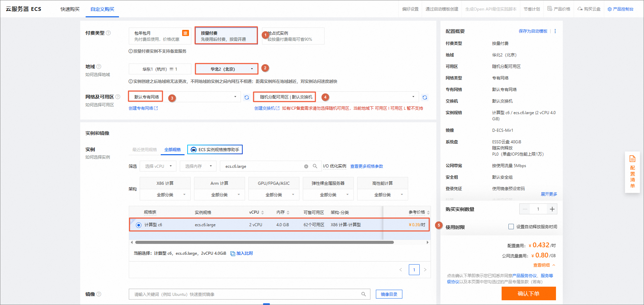644x305 pixels.
Task: Open the more options menu in 配置概要
Action: click(x=555, y=31)
